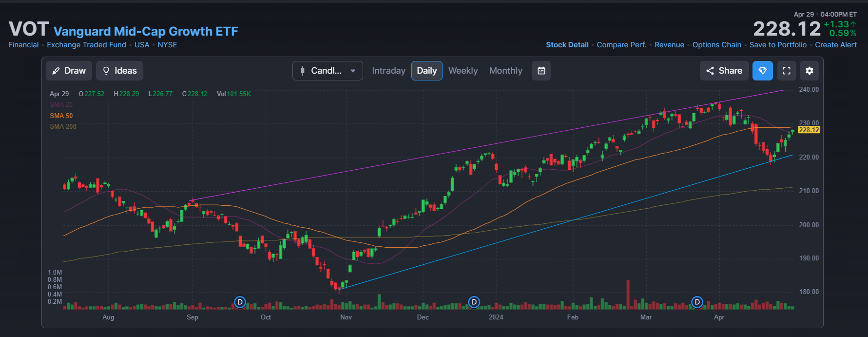Open Exchange Traded Fund link
This screenshot has width=868, height=337.
coord(86,45)
